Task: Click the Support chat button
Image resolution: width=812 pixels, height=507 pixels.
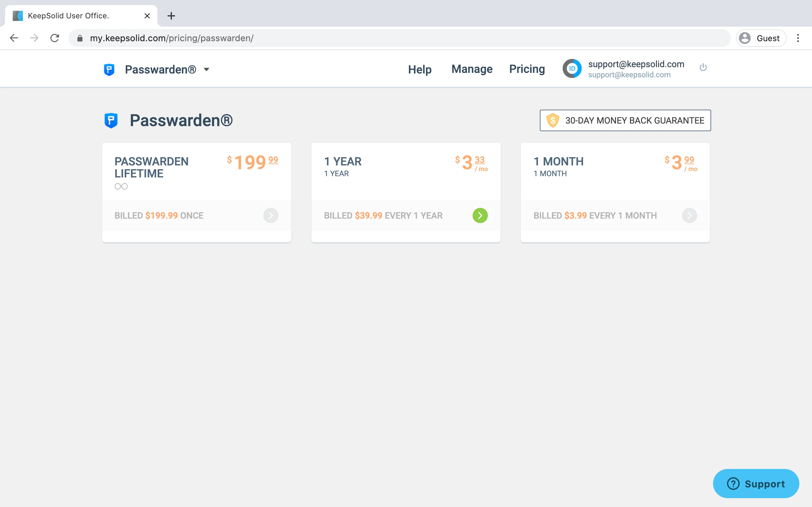Action: (x=756, y=483)
